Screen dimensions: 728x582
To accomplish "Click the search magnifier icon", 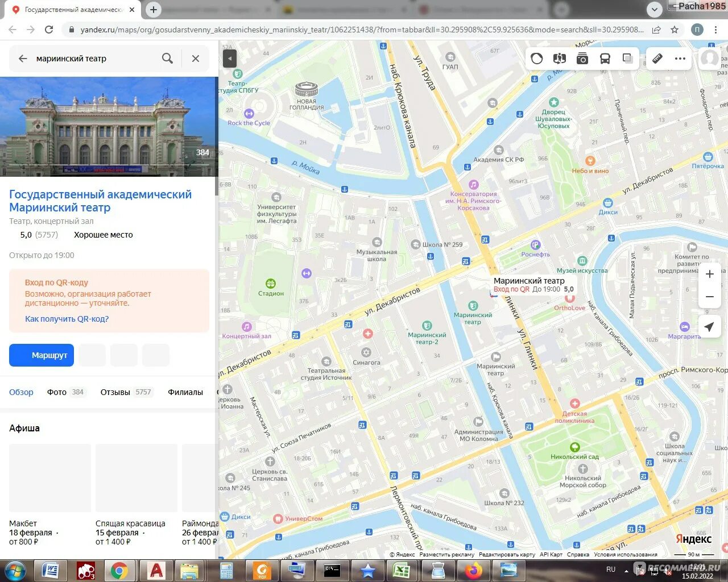I will [x=167, y=58].
